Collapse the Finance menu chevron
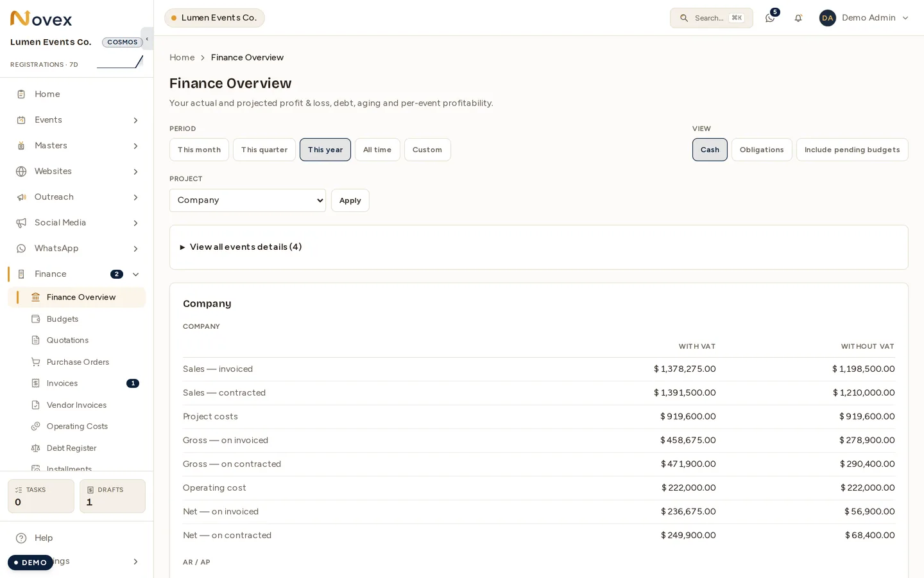Image resolution: width=924 pixels, height=578 pixels. click(x=135, y=274)
